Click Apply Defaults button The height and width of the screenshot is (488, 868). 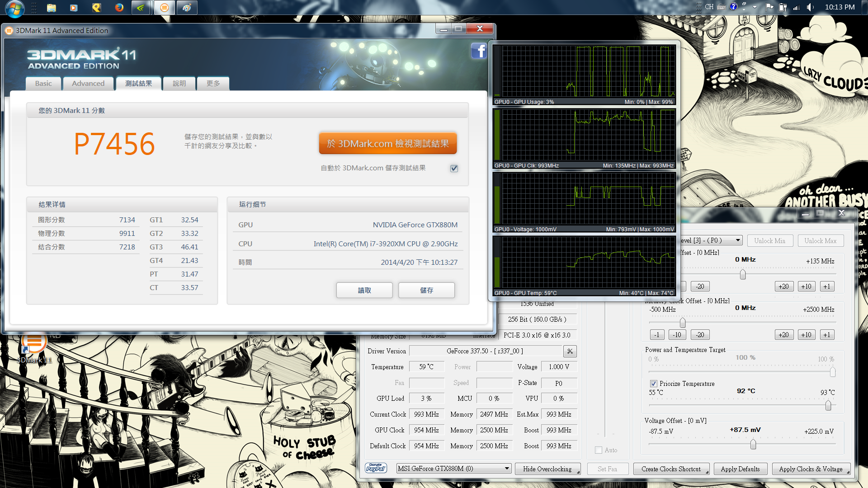click(741, 469)
